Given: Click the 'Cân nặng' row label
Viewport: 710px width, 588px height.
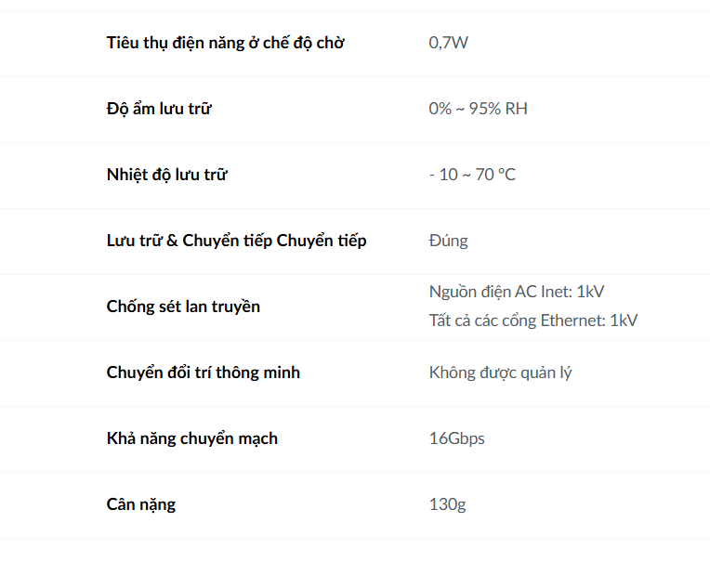Looking at the screenshot, I should point(141,504).
